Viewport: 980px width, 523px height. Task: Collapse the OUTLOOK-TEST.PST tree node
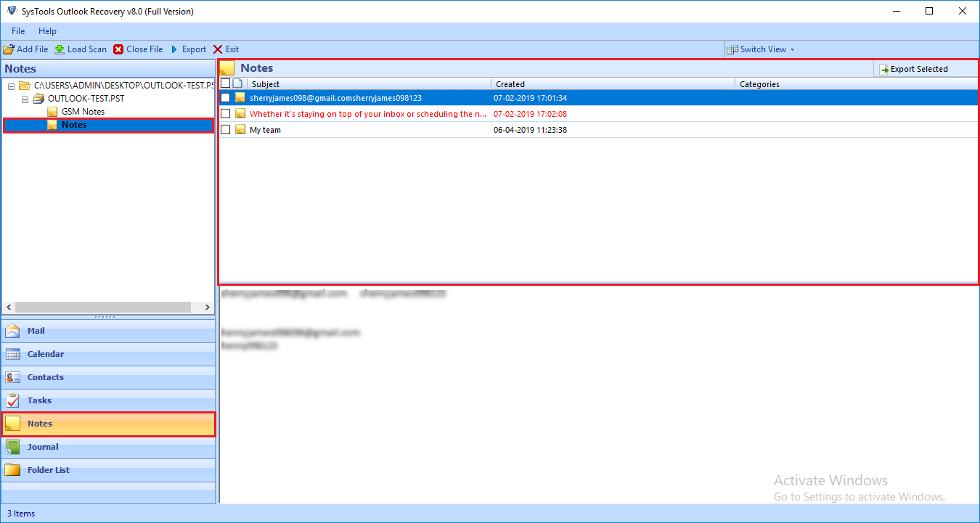coord(25,99)
